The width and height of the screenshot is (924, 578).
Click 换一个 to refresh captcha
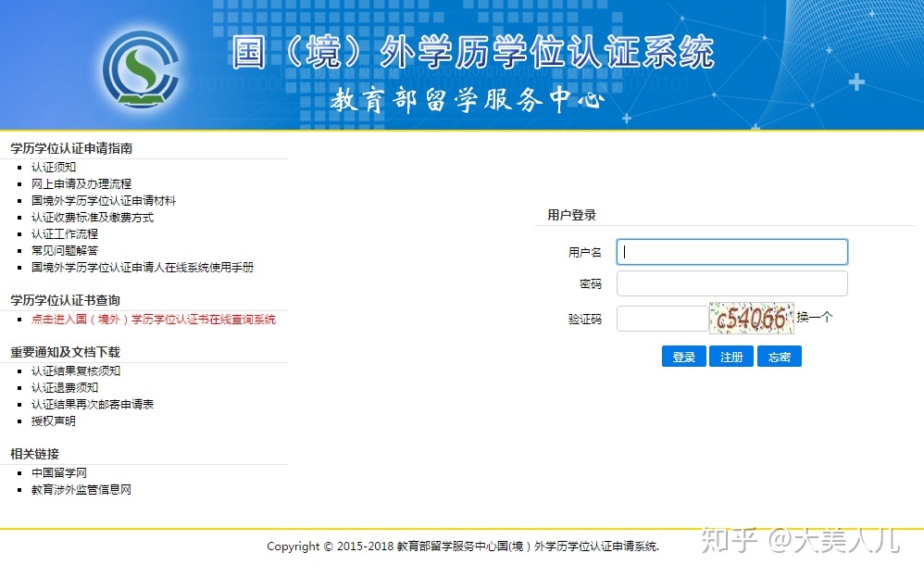tap(815, 318)
